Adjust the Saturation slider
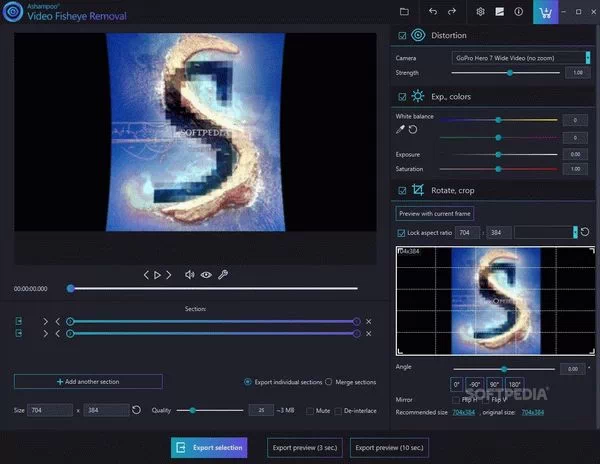This screenshot has width=600, height=464. click(x=499, y=169)
